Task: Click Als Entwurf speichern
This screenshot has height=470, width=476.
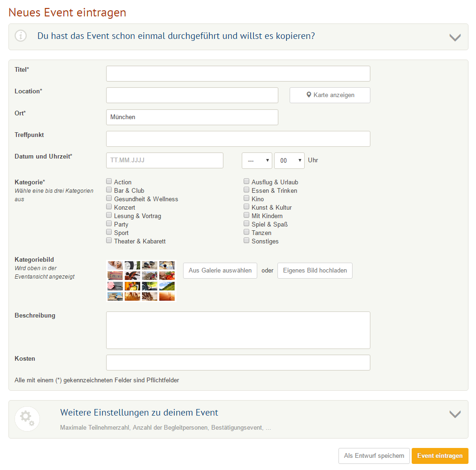Action: pos(374,456)
